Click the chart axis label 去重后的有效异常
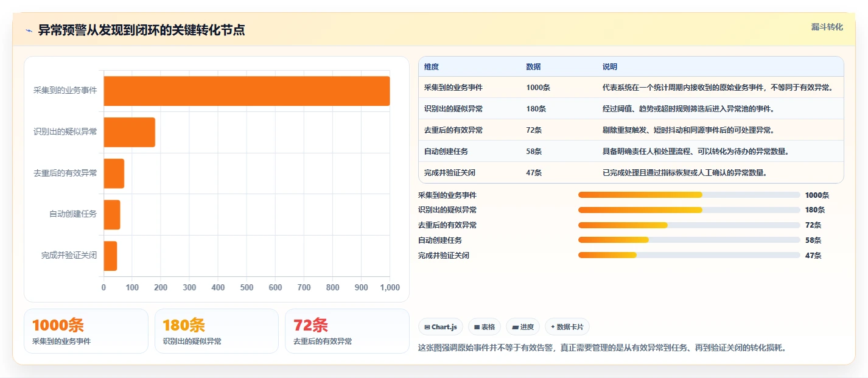The image size is (868, 378). (x=65, y=173)
